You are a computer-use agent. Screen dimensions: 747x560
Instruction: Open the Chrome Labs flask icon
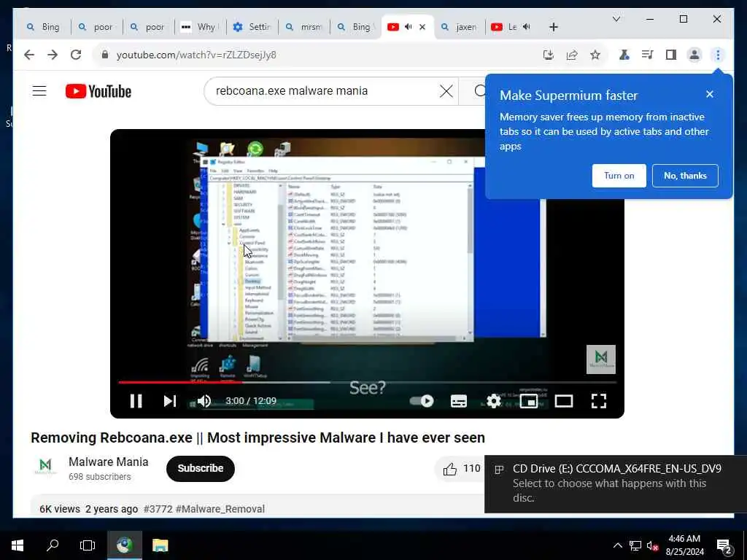[x=624, y=55]
